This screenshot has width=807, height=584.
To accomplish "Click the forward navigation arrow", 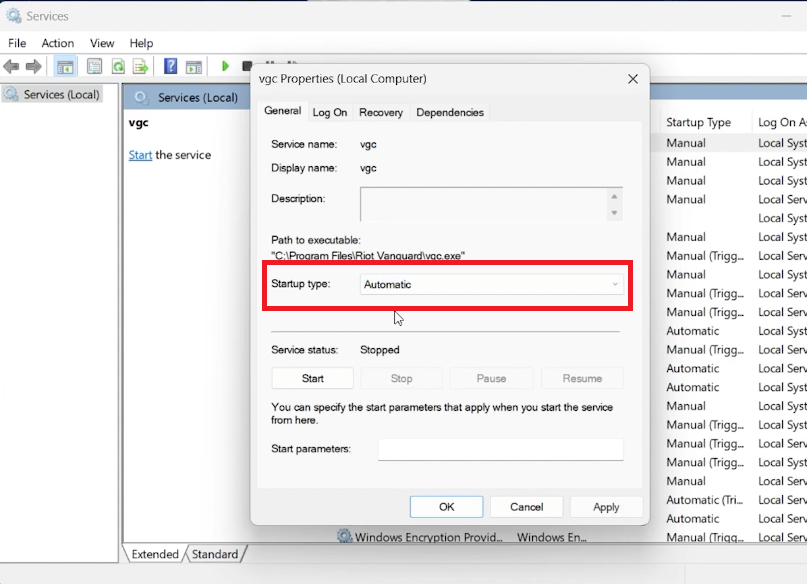I will click(31, 66).
